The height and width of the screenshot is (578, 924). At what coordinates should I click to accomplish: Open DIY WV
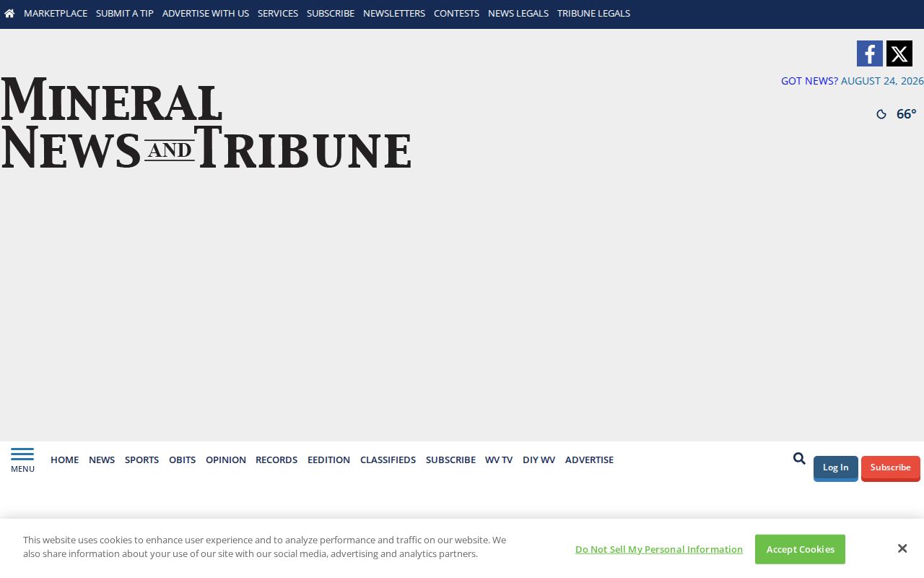tap(539, 460)
